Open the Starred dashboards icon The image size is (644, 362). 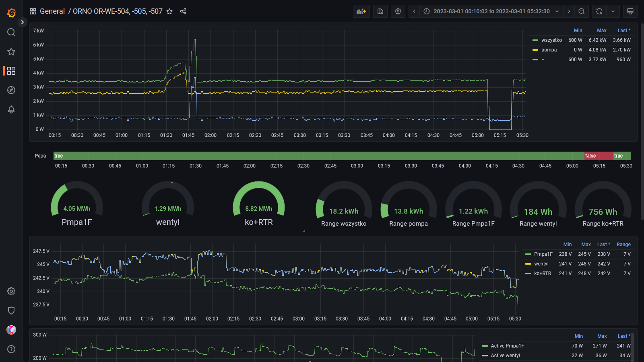pos(11,51)
